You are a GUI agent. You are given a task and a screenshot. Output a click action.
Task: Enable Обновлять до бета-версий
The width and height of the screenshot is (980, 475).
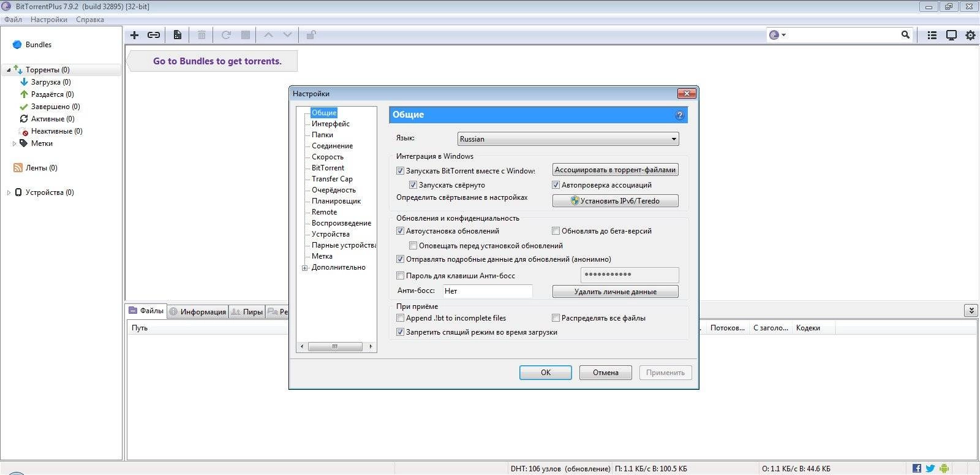tap(556, 231)
